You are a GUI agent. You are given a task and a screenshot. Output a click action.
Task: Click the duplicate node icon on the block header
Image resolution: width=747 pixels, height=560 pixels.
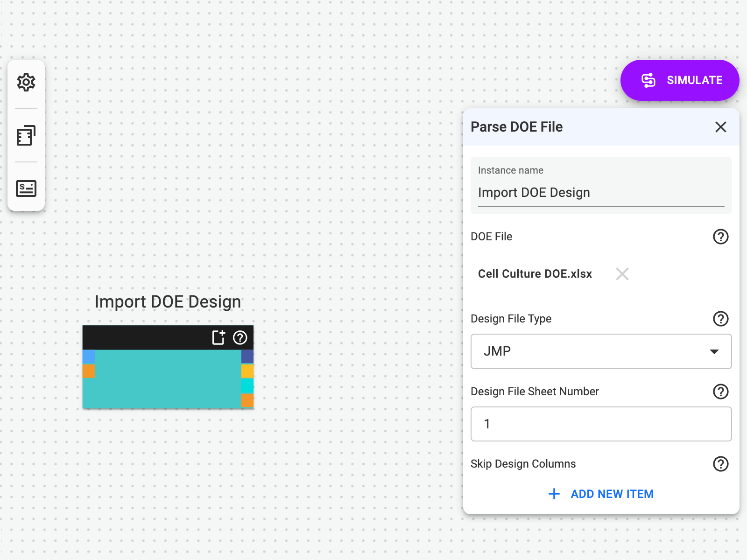pos(218,337)
